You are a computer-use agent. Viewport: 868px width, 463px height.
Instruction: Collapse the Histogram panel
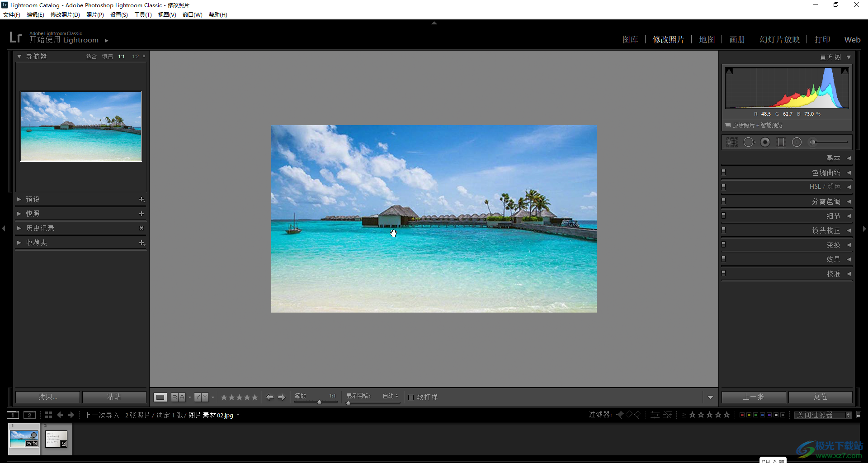[849, 57]
